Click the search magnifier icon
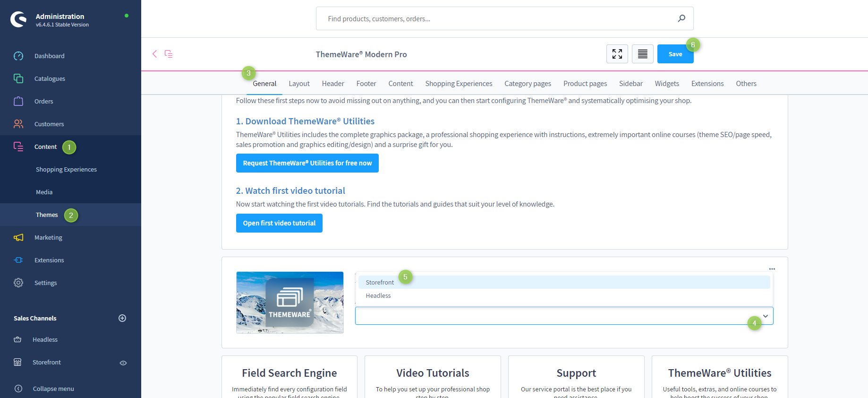 [681, 18]
